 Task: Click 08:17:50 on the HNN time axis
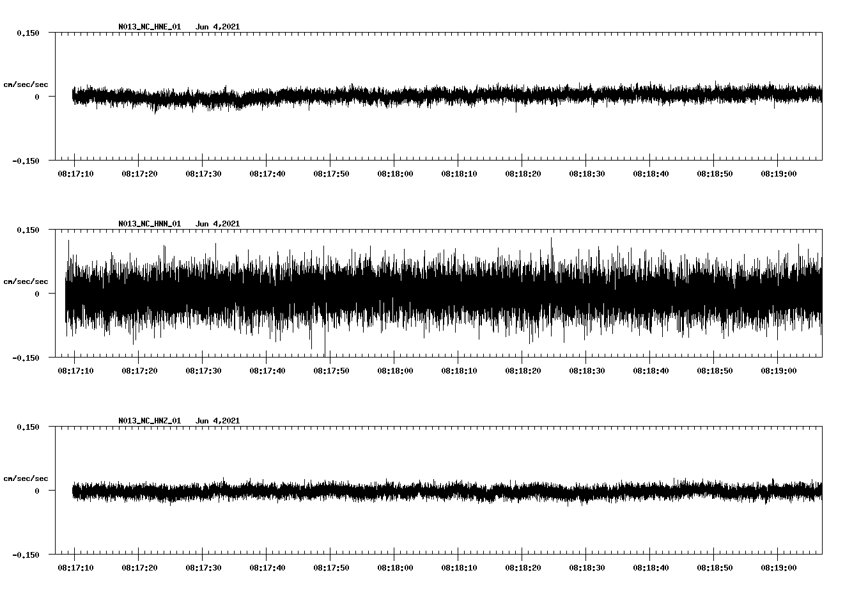[x=331, y=371]
